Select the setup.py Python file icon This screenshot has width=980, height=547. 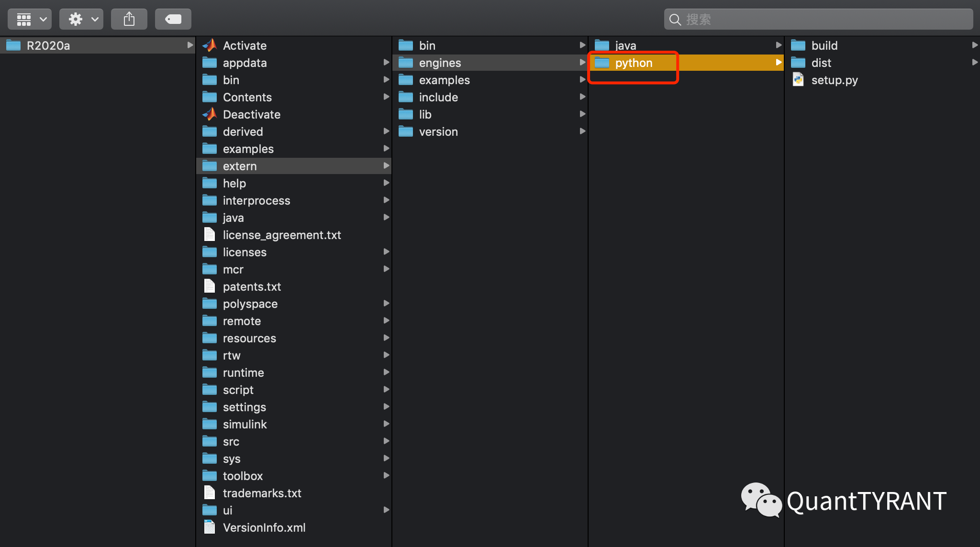[x=798, y=80]
